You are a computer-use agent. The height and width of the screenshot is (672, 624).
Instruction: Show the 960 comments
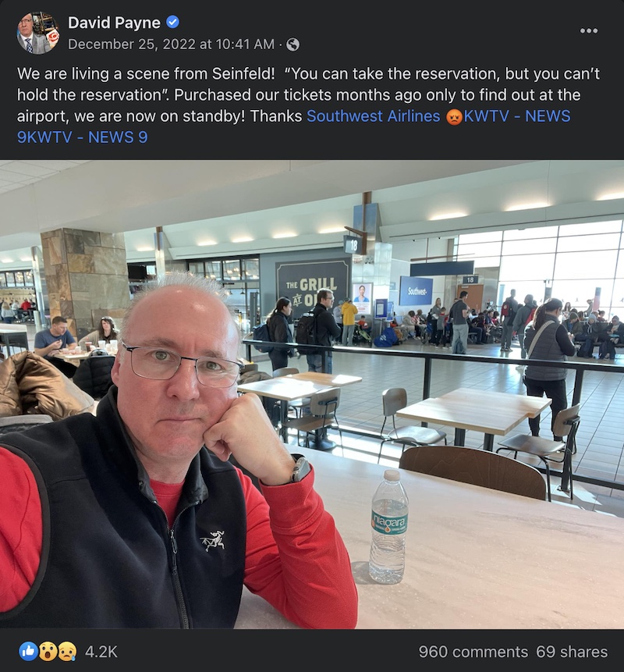click(473, 652)
